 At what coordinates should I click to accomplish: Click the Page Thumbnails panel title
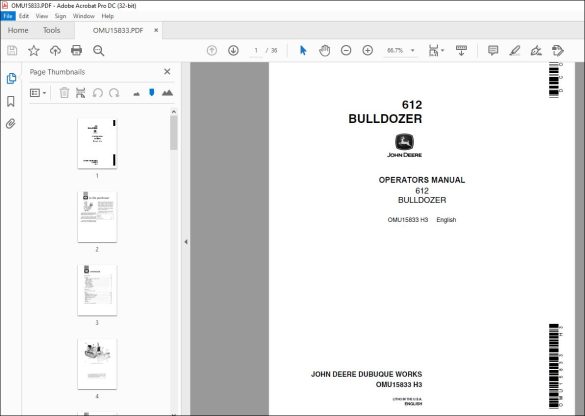pos(57,72)
